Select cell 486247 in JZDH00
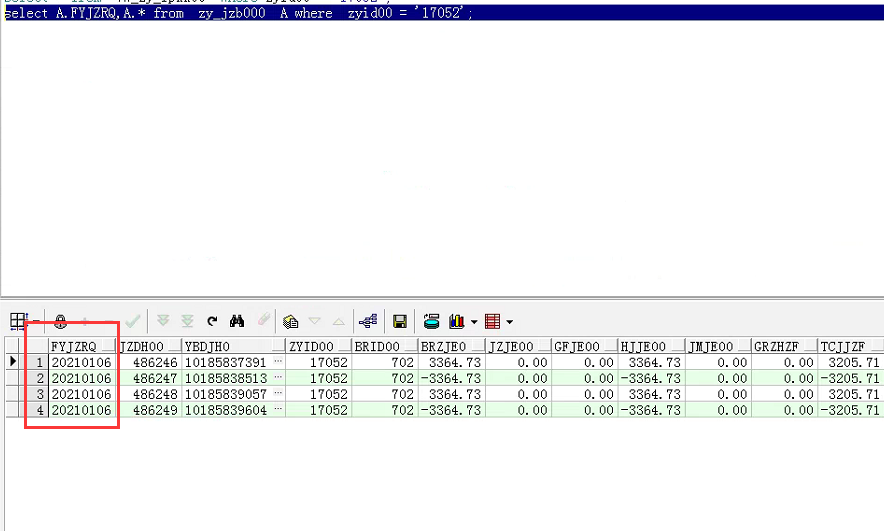The width and height of the screenshot is (884, 531). (149, 378)
